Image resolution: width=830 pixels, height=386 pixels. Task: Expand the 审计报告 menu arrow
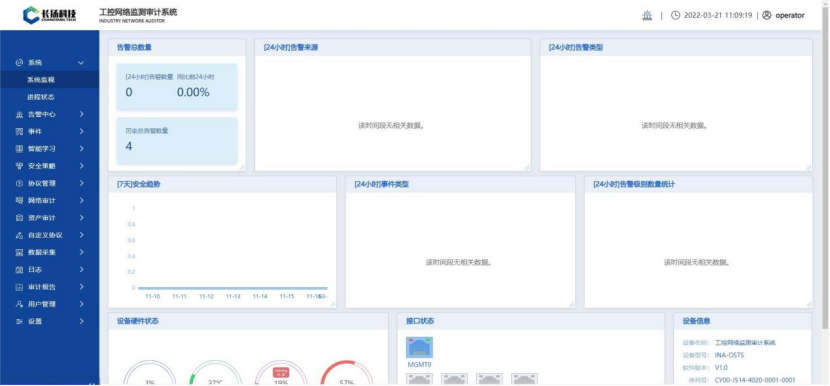pyautogui.click(x=82, y=287)
